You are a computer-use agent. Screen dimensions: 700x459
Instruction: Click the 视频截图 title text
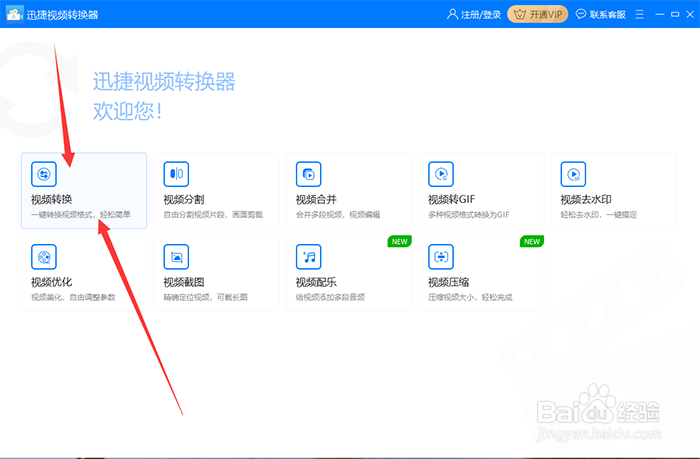tap(183, 282)
